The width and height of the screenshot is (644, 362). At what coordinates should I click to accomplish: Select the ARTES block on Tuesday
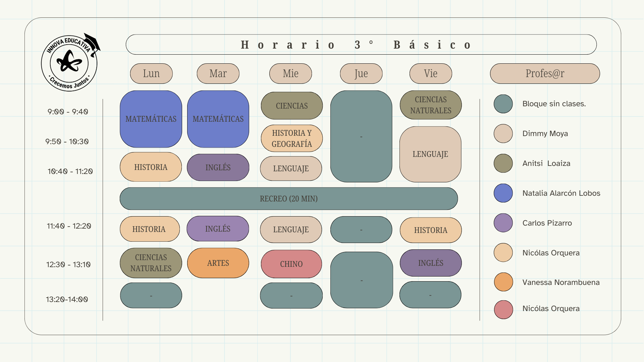[x=218, y=263]
